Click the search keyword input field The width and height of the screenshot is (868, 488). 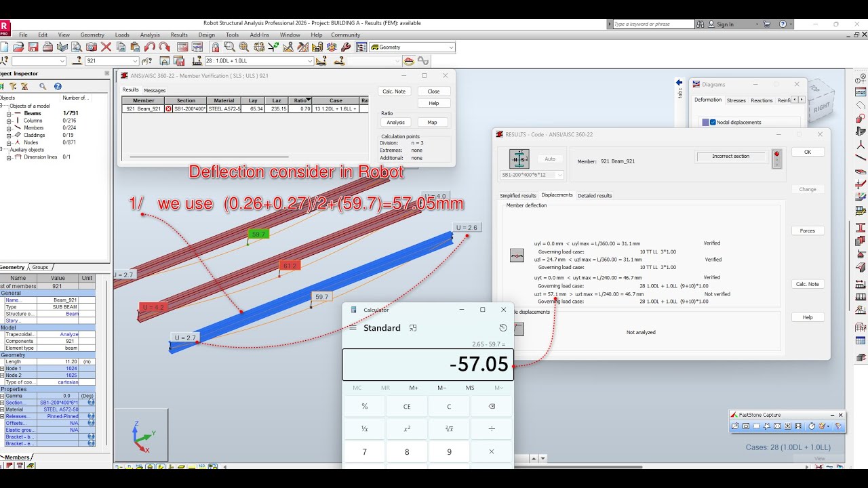point(653,24)
